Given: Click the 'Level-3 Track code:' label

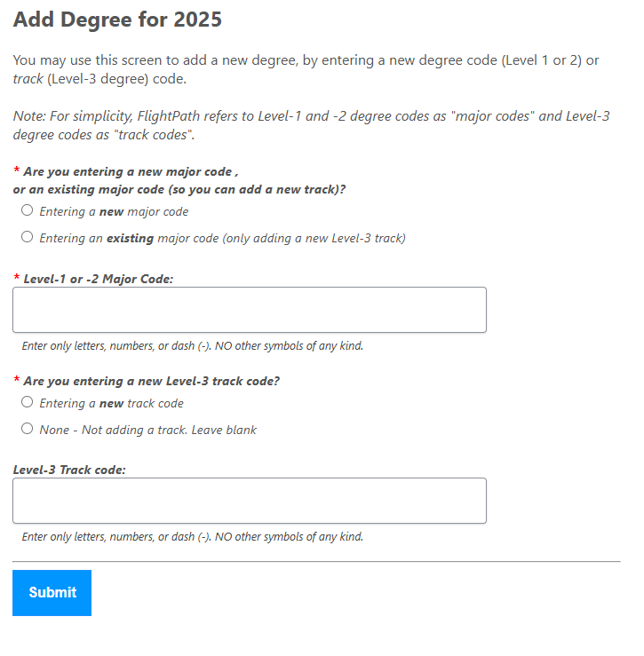Looking at the screenshot, I should click(x=69, y=470).
